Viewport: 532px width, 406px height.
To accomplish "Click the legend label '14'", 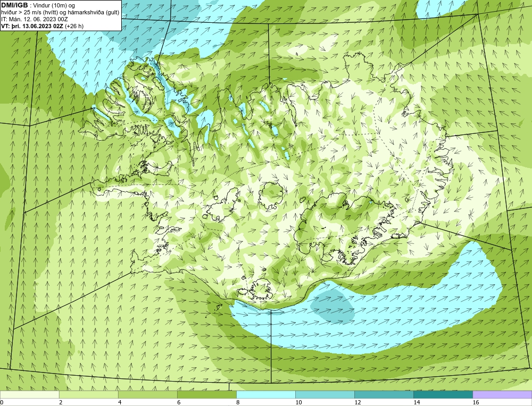I will pos(417,402).
